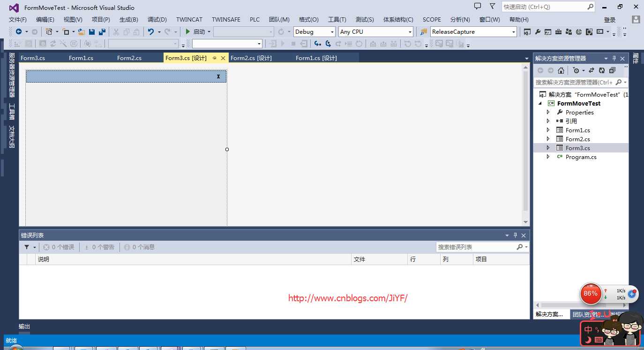The width and height of the screenshot is (644, 350).
Task: Click the Home icon in Solution Explorer
Action: [x=561, y=70]
